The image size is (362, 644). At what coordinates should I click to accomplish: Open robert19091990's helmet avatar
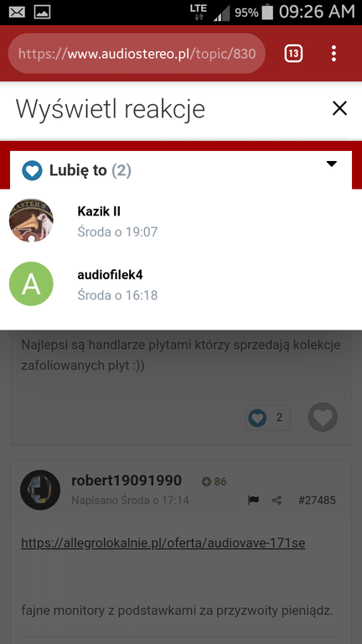(x=40, y=490)
